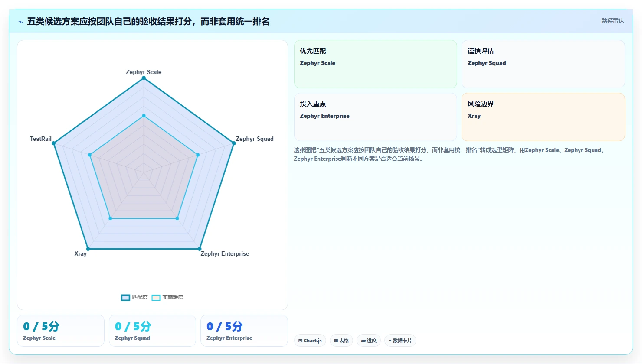642x364 pixels.
Task: Open the 谨慎评估 Zephyr Squad card
Action: coord(543,64)
